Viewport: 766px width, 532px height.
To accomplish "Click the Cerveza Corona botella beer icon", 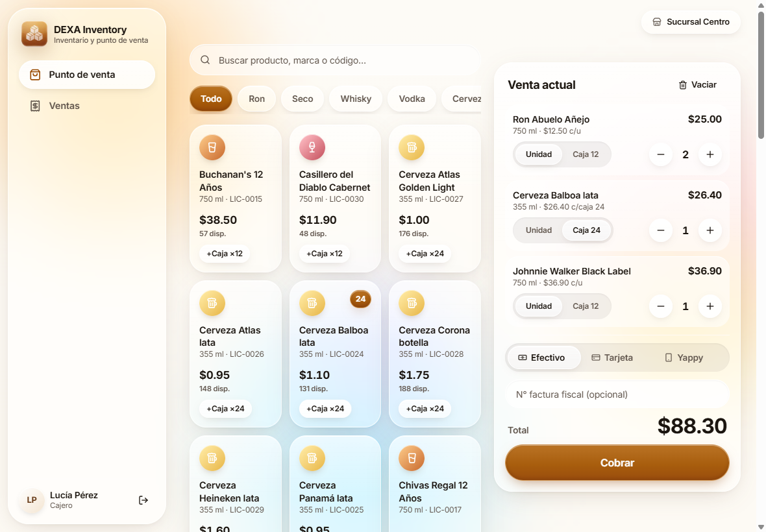I will (x=412, y=303).
